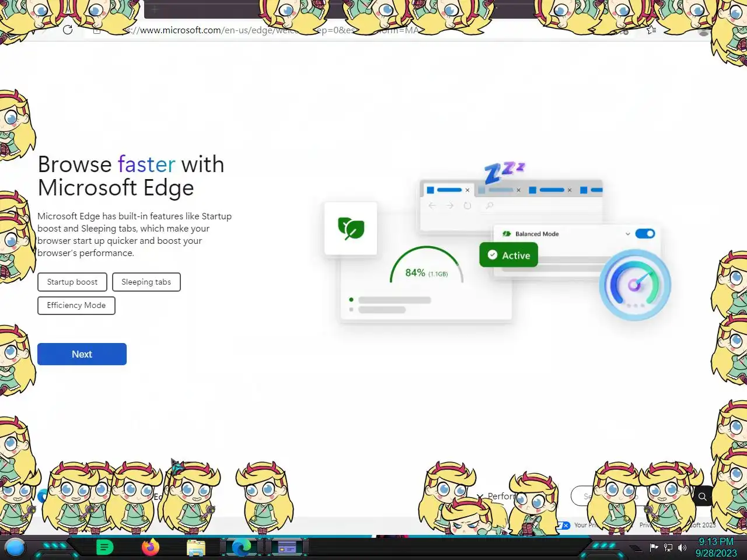Open the volume speaker tray icon
The height and width of the screenshot is (560, 747).
[682, 547]
